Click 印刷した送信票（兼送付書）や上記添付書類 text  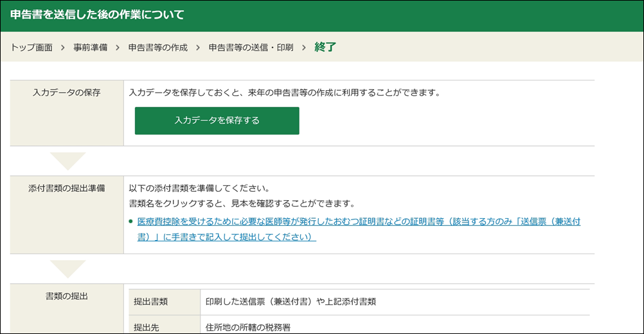291,302
